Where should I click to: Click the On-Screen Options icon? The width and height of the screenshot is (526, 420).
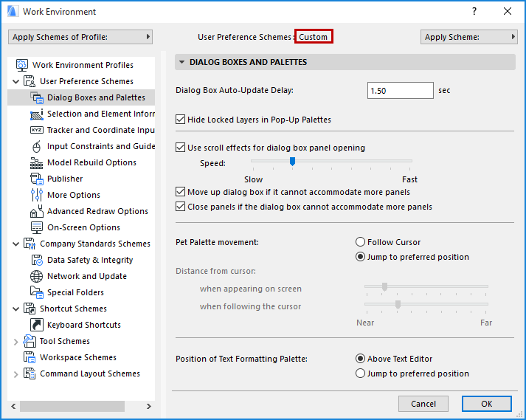[x=37, y=227]
